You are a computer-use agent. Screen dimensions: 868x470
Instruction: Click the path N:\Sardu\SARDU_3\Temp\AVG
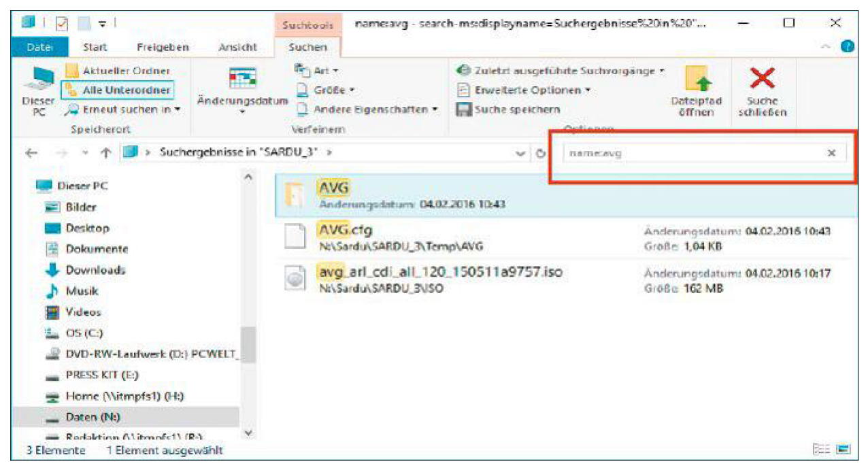click(401, 246)
